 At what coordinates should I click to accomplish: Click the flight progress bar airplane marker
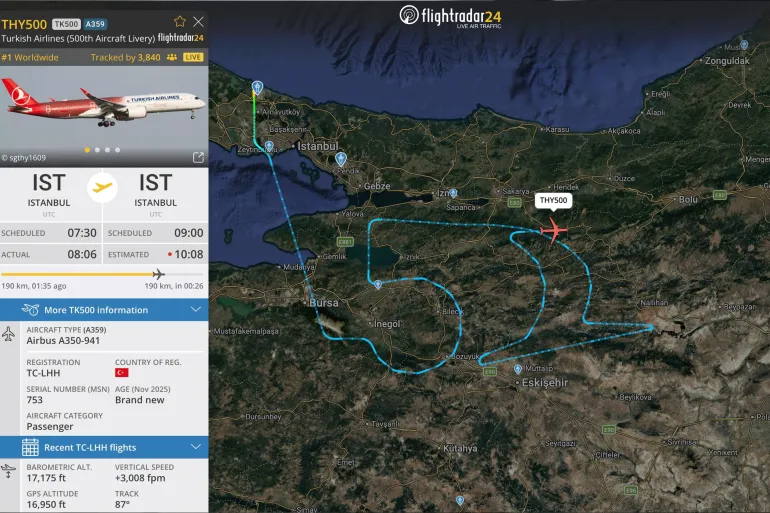click(158, 274)
